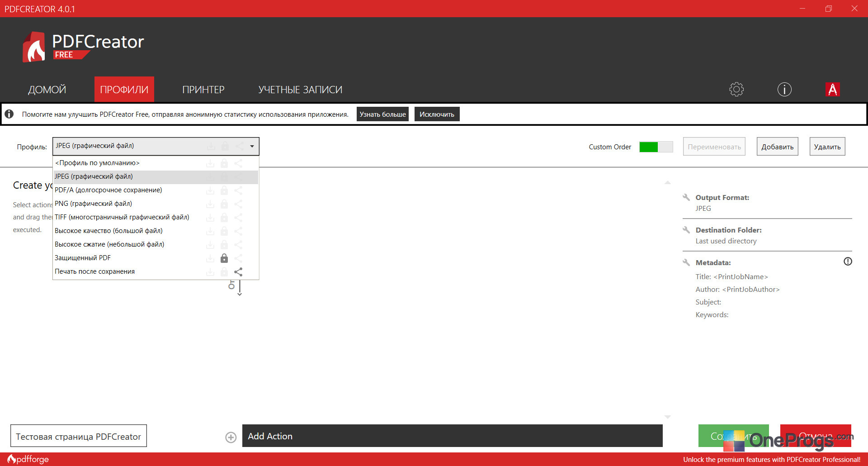This screenshot has height=466, width=868.
Task: Click the Author: <PrintJobAuthor> line
Action: click(737, 289)
